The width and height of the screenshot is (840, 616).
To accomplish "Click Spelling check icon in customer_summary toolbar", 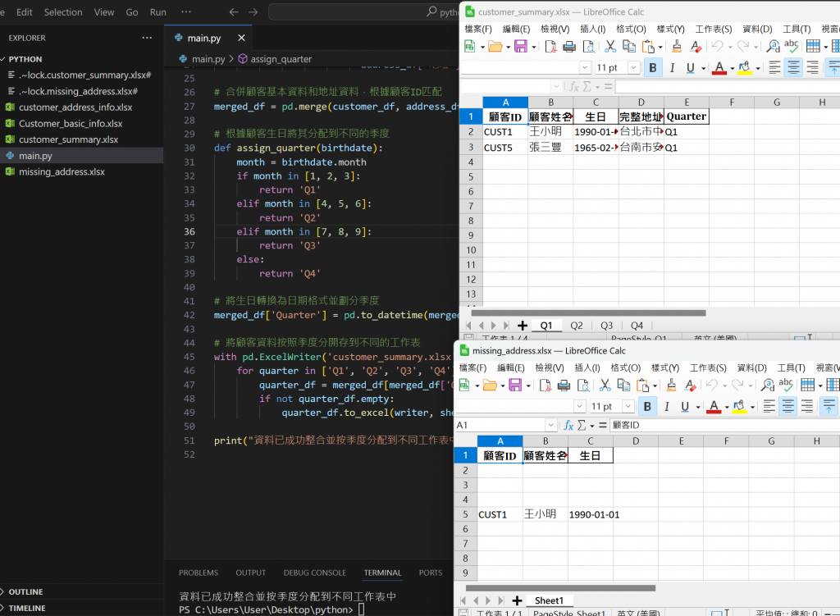I will (791, 47).
